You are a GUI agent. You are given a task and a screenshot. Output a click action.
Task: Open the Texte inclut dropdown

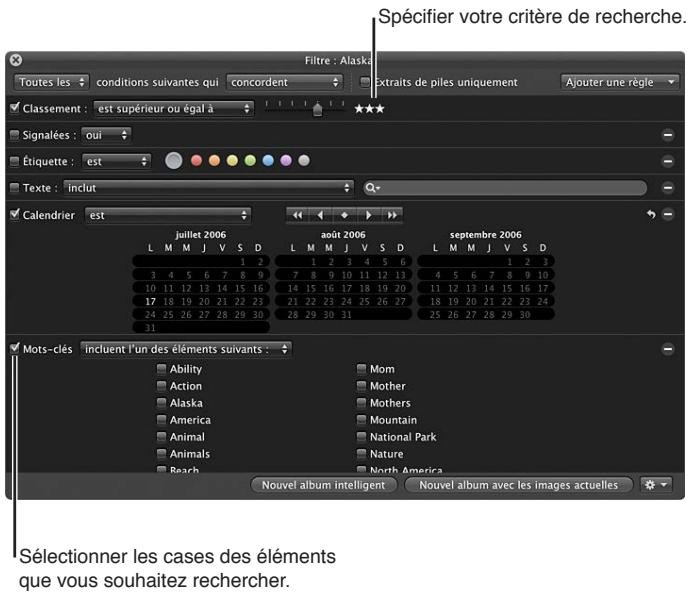point(209,188)
